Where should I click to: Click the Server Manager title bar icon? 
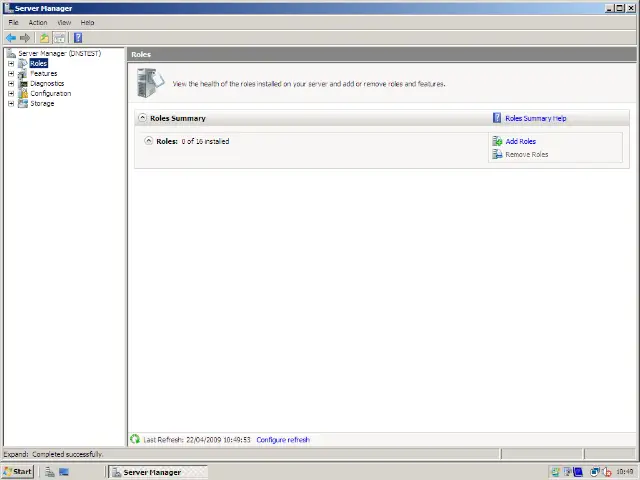[8, 8]
